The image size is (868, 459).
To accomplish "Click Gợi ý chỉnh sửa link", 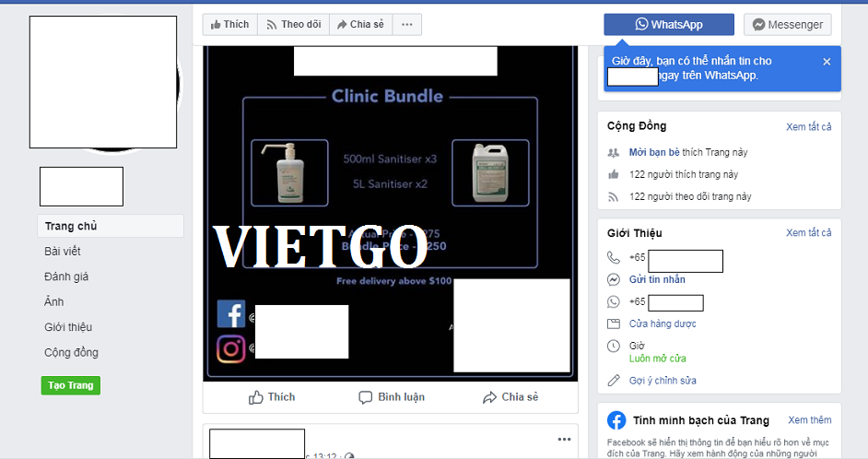I will [x=663, y=381].
